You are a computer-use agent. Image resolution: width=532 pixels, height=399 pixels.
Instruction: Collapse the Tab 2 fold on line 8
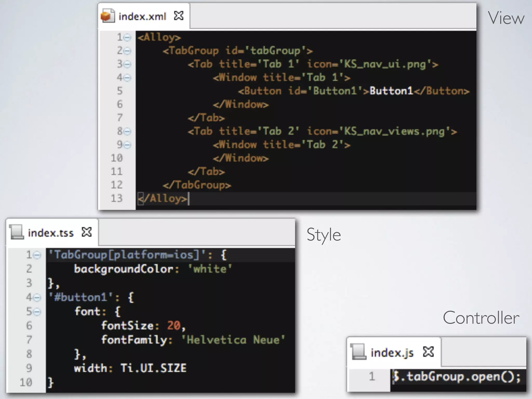[127, 131]
